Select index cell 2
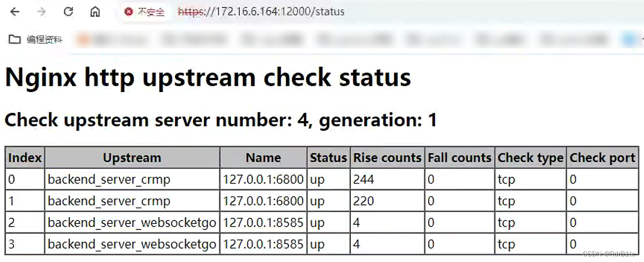The image size is (644, 262). (x=25, y=222)
